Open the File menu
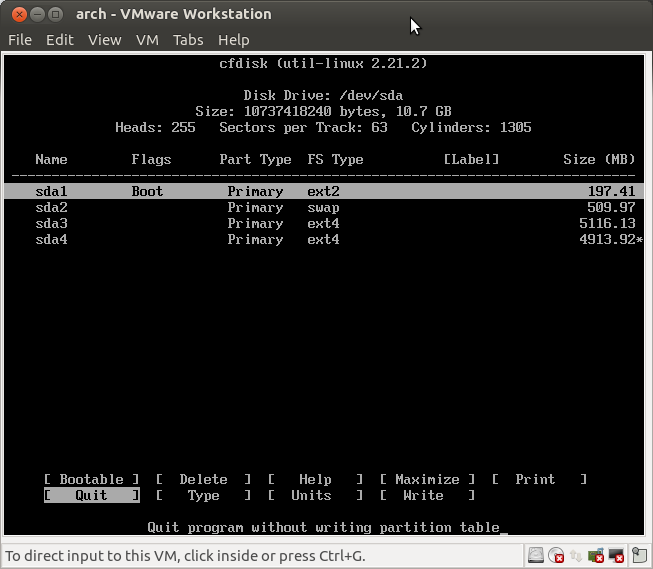Image resolution: width=653 pixels, height=569 pixels. (x=20, y=40)
